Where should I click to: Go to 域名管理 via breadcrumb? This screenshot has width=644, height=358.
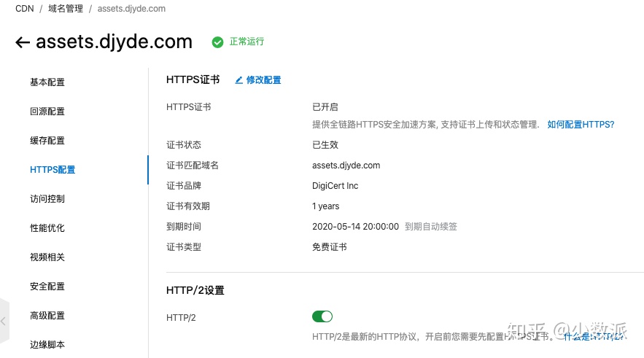[64, 9]
